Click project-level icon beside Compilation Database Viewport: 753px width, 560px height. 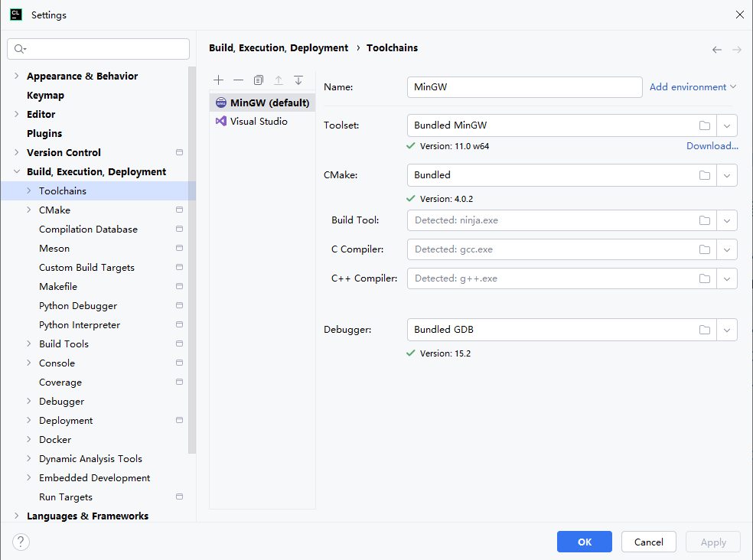coord(179,229)
